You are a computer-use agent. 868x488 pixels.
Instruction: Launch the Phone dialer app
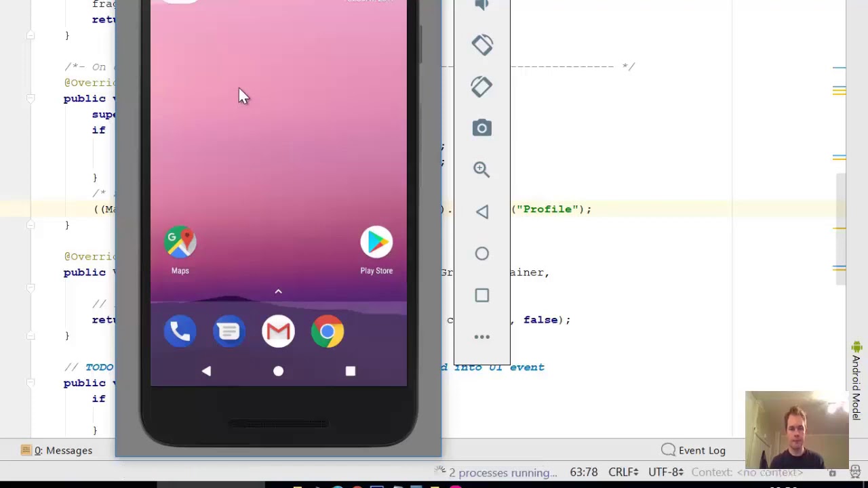coord(180,331)
